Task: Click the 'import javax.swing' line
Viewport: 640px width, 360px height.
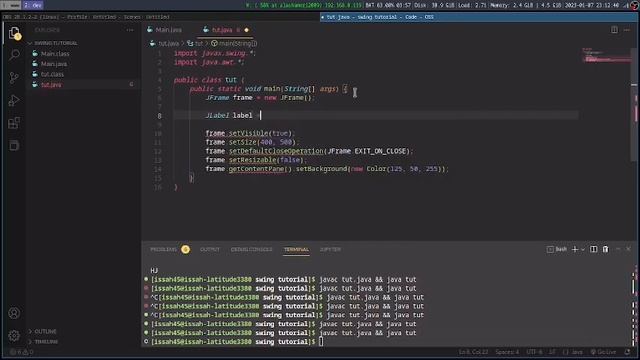Action: (215, 53)
